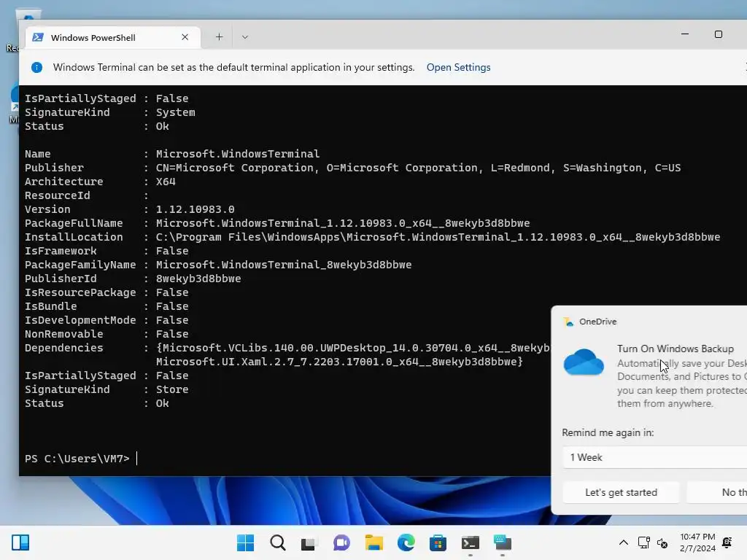The width and height of the screenshot is (747, 560).
Task: Click the PackageFamilyName value text
Action: click(x=284, y=265)
